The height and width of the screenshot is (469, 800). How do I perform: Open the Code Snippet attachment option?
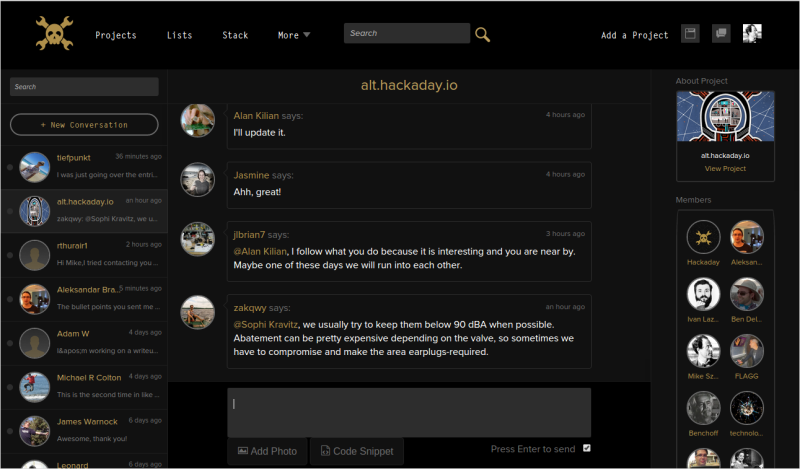tap(357, 451)
